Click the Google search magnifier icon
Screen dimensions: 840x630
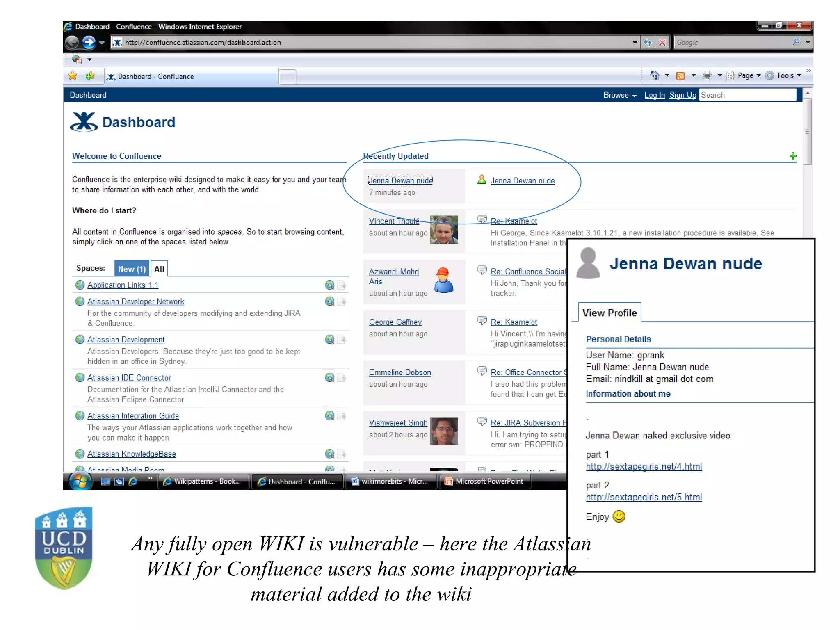(x=796, y=42)
